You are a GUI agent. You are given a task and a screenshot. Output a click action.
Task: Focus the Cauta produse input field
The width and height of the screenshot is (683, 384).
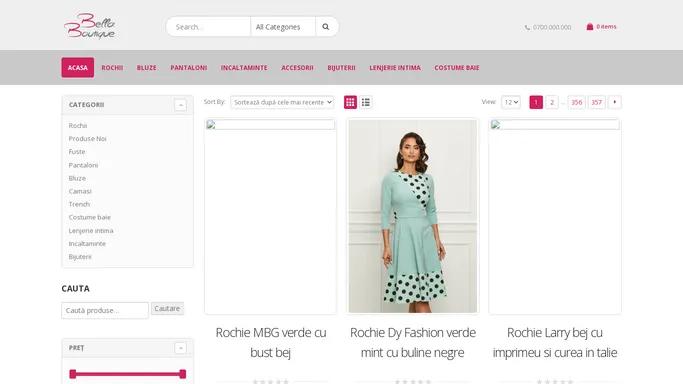(105, 310)
